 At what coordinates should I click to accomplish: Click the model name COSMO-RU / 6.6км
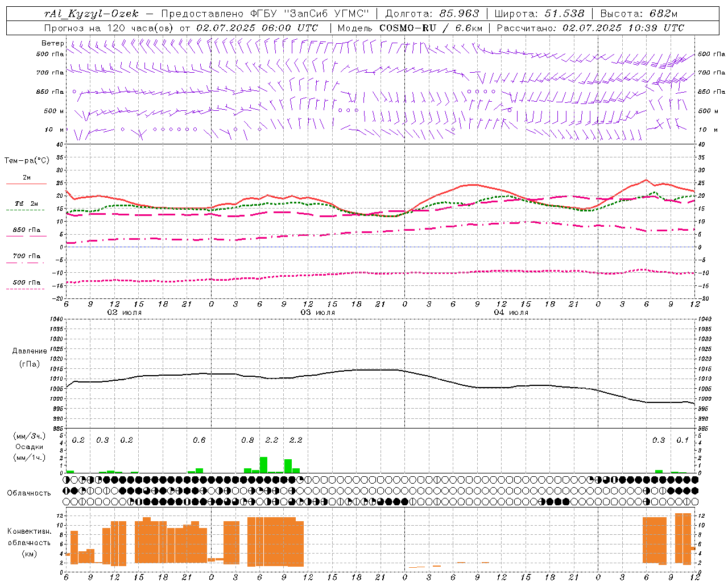tap(431, 28)
